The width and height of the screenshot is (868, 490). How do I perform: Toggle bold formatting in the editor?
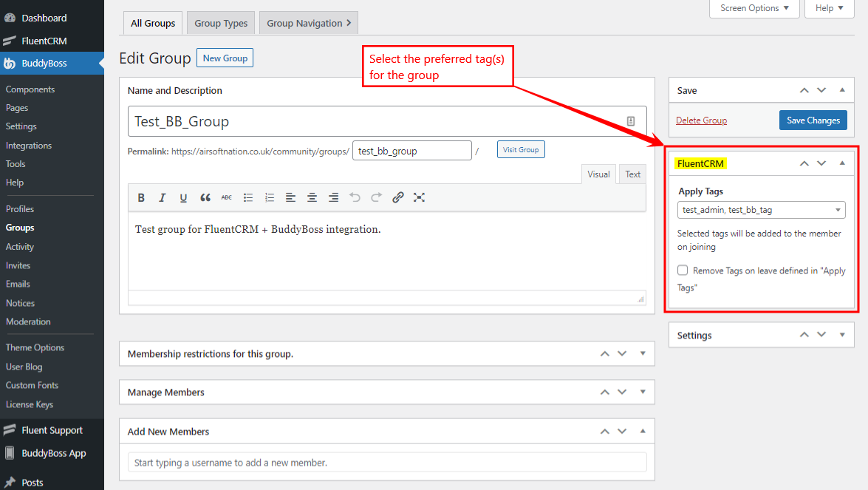141,197
